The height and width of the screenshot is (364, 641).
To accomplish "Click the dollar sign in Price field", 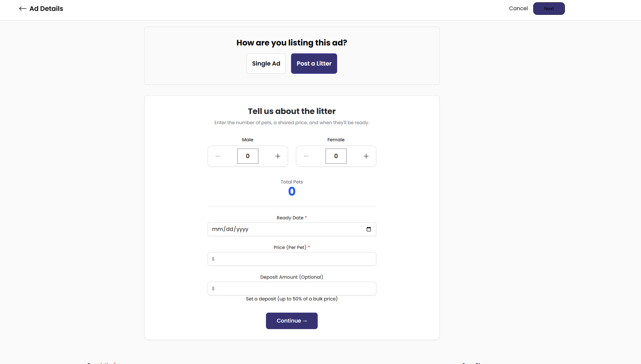I will point(213,259).
